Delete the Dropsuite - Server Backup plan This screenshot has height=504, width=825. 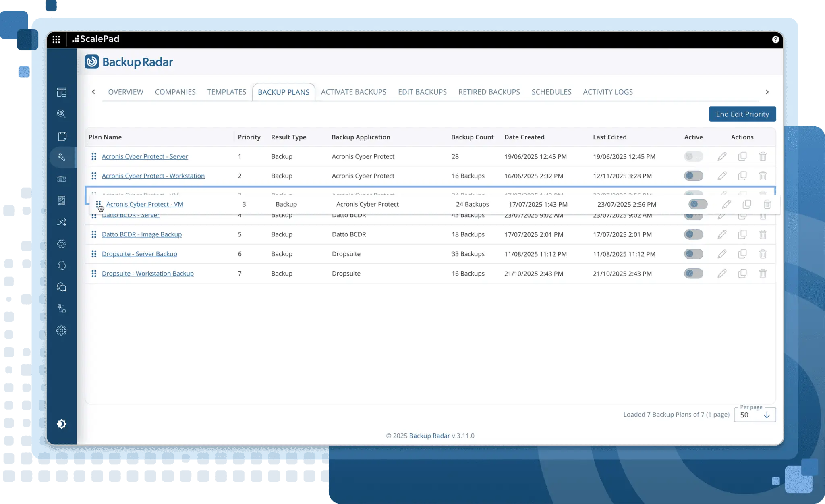click(x=763, y=254)
